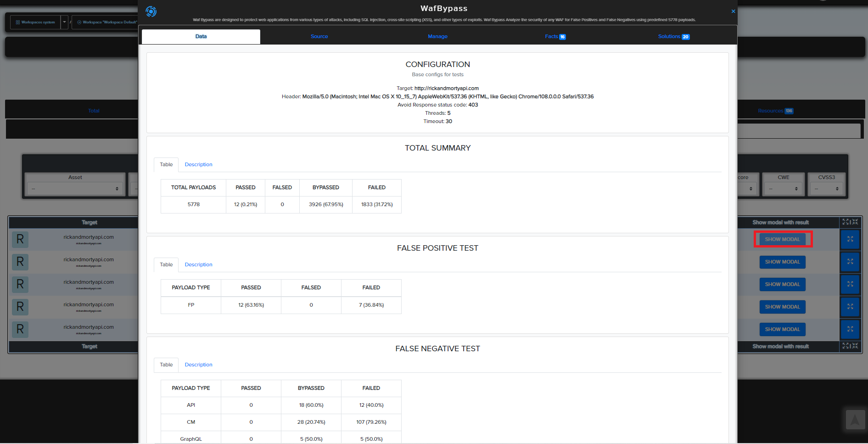Viewport: 868px width, 444px height.
Task: Select Table tab under False Positive Test
Action: (x=166, y=264)
